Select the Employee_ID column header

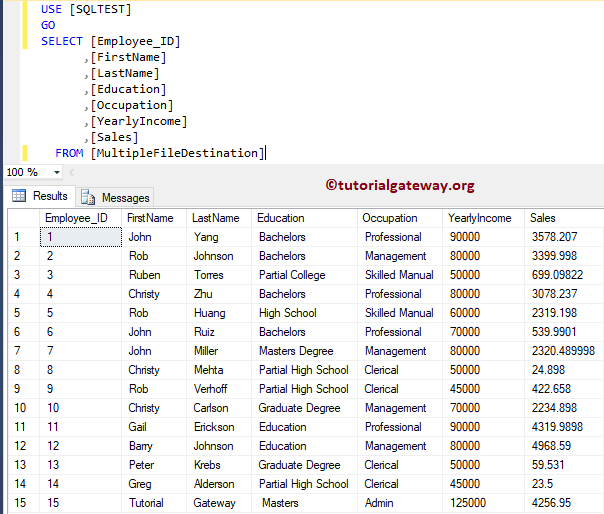coord(80,218)
